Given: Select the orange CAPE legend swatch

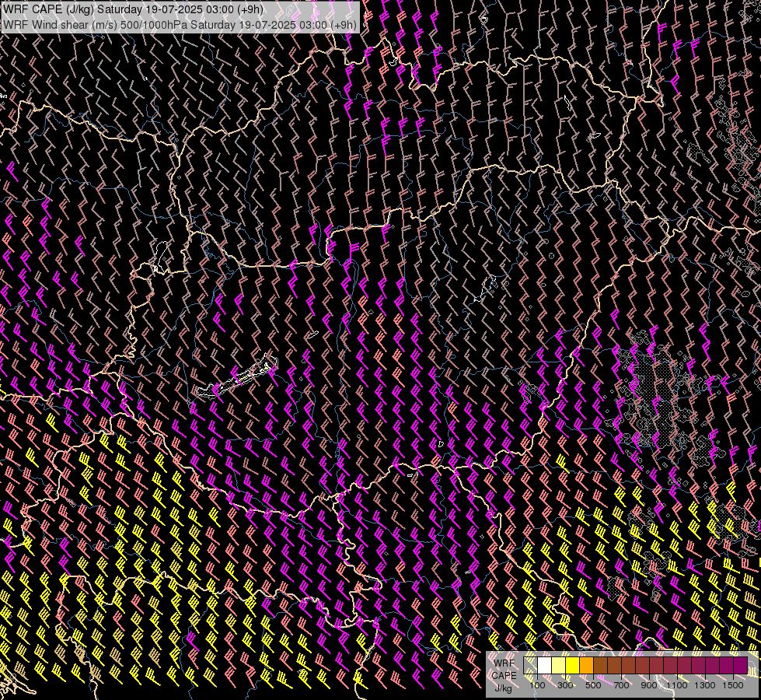Looking at the screenshot, I should point(587,666).
